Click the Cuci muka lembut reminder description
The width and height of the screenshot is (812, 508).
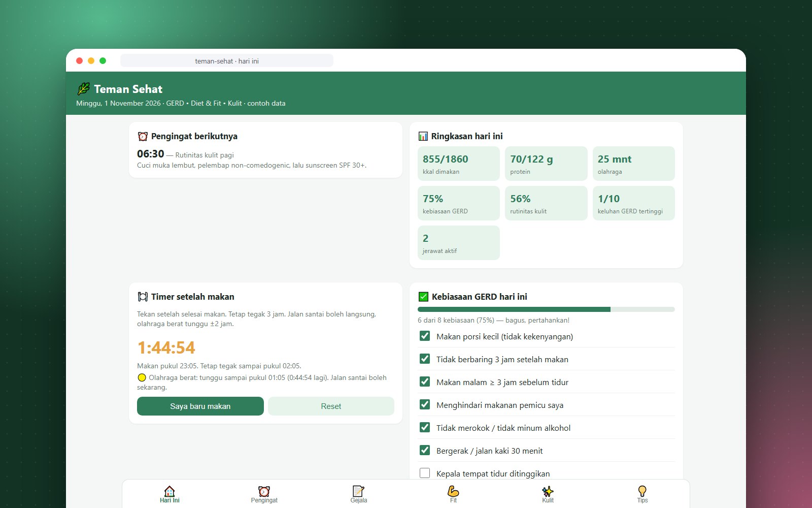(x=252, y=165)
